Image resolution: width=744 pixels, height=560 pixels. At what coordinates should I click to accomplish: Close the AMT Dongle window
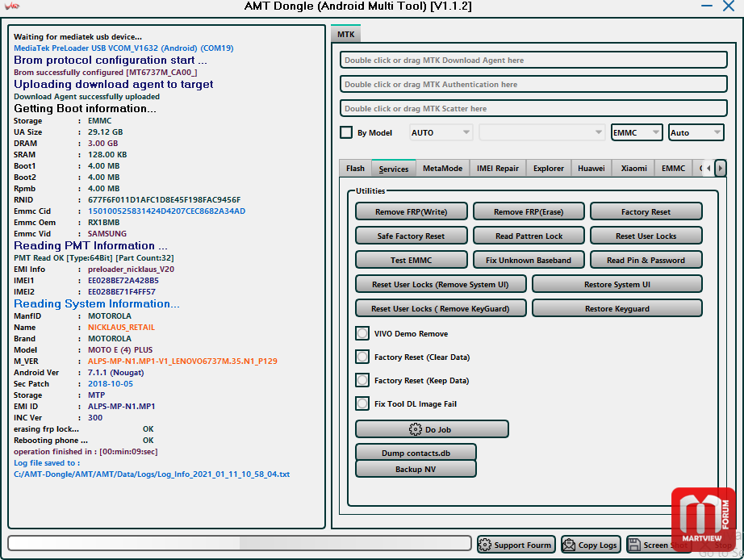point(729,6)
